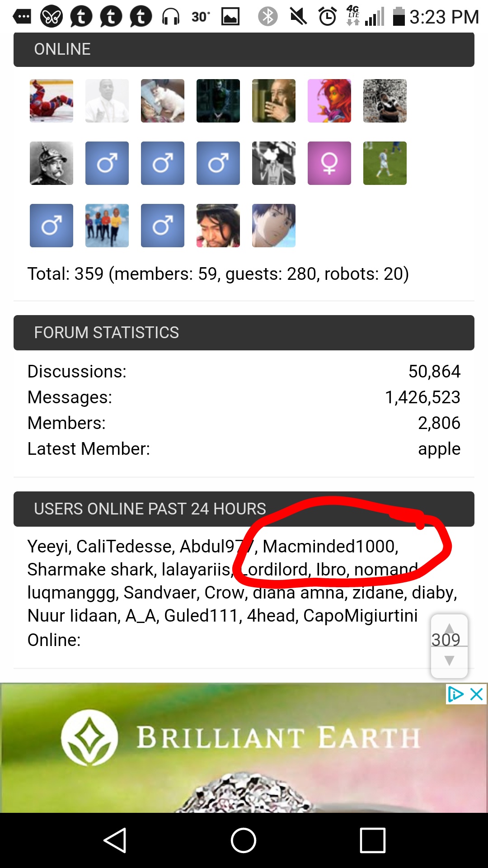This screenshot has height=868, width=488.
Task: Tap the colorful group photo avatar
Action: pyautogui.click(x=107, y=226)
